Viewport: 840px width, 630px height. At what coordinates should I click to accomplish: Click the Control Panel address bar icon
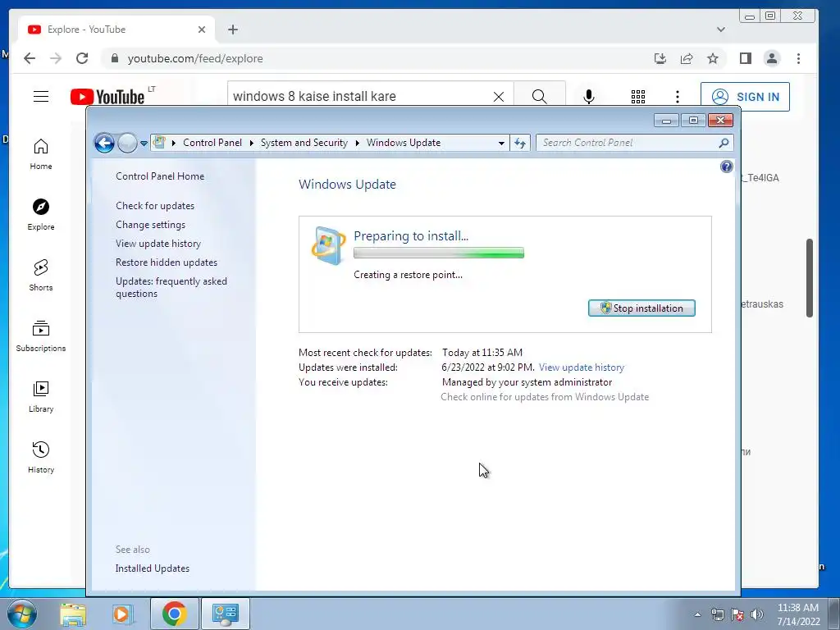click(159, 142)
